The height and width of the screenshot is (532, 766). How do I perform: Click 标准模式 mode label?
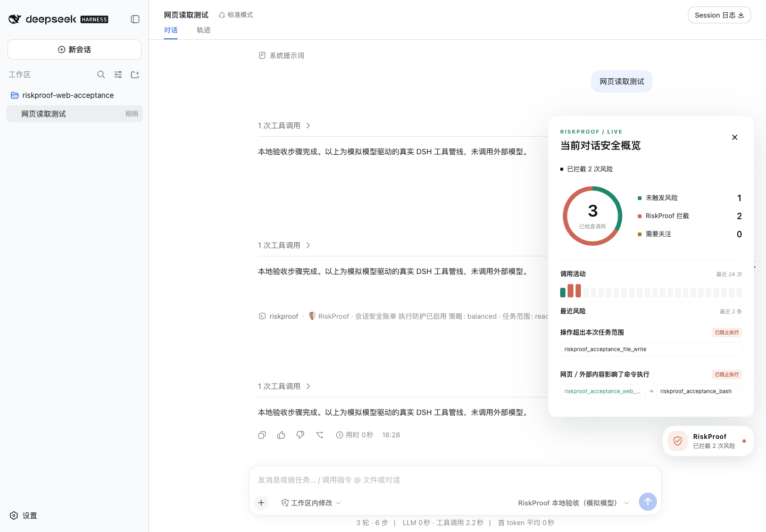click(236, 15)
